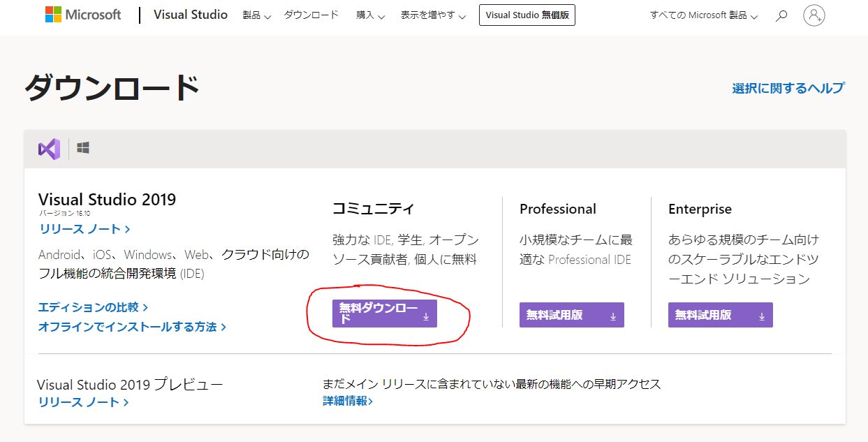Click the Microsoft logo
This screenshot has width=868, height=442.
[83, 15]
